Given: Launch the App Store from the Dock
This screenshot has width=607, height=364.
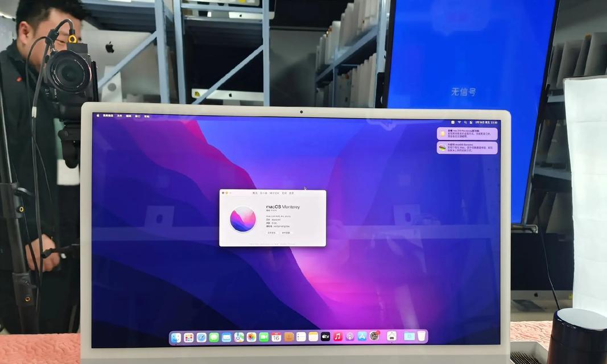Looking at the screenshot, I should click(x=362, y=337).
